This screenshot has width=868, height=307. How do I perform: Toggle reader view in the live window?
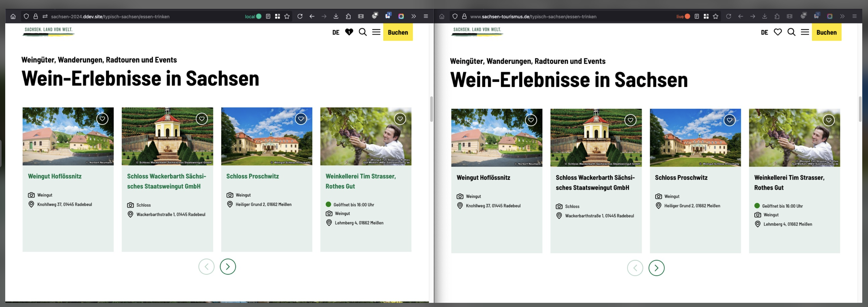coord(697,16)
